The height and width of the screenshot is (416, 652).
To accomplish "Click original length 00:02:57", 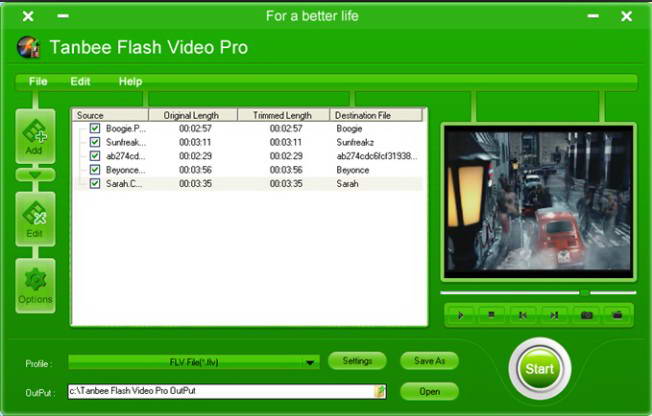I will coord(195,129).
